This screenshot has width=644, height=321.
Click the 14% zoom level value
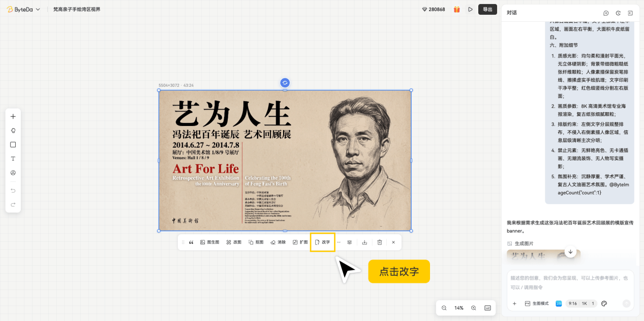coord(459,308)
